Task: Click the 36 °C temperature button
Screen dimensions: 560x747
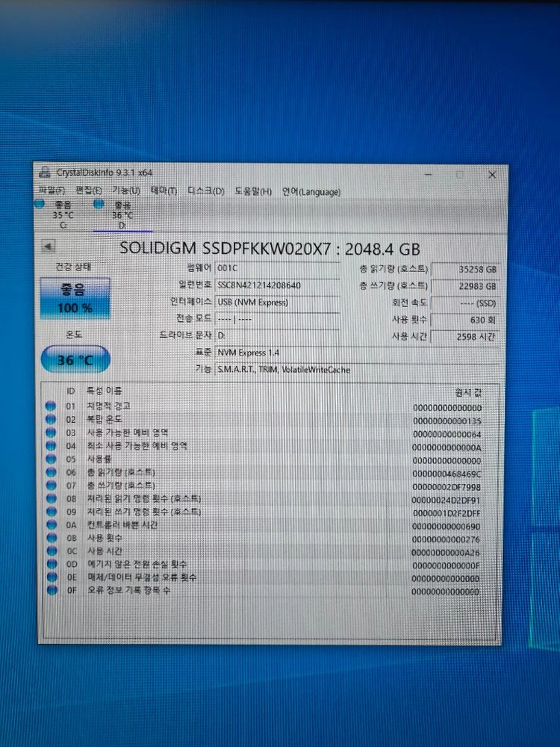Action: (75, 360)
